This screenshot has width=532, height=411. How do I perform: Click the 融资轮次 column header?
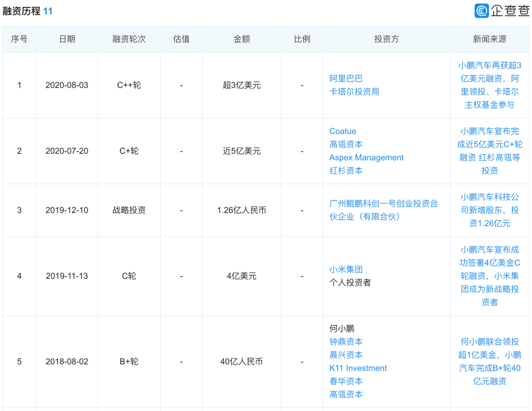(x=129, y=39)
